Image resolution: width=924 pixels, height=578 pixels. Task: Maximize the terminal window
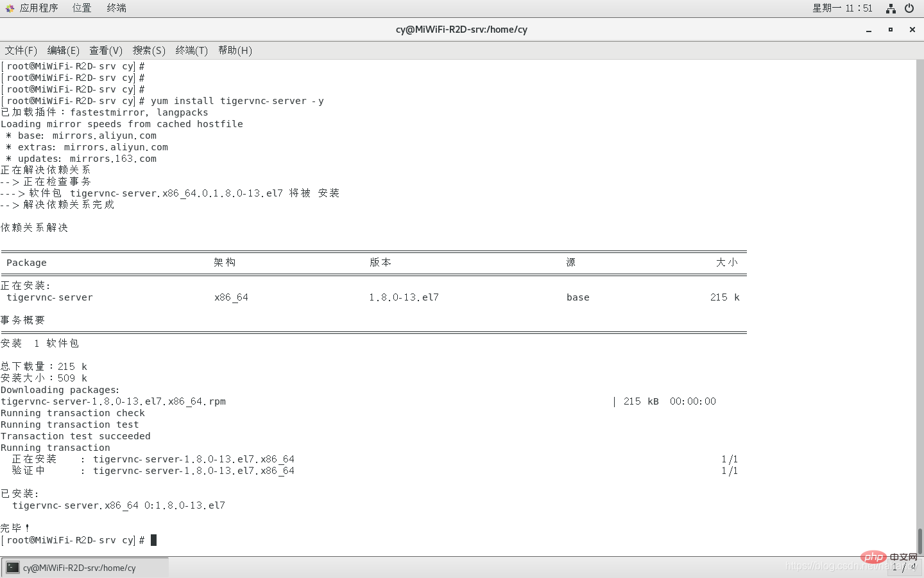(891, 30)
